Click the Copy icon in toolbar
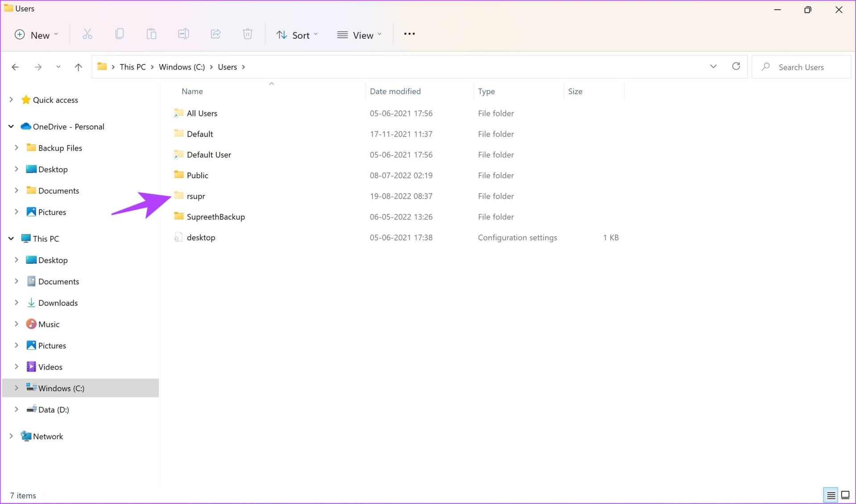This screenshot has height=504, width=856. pyautogui.click(x=119, y=34)
